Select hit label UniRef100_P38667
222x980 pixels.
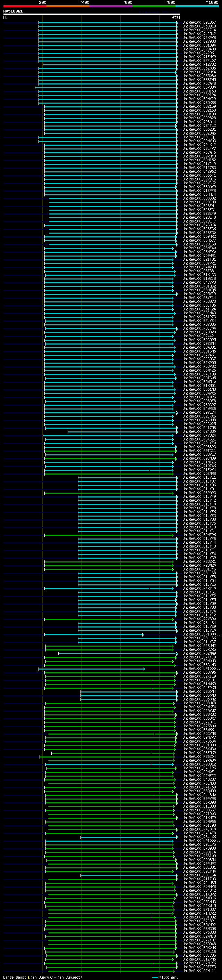(199, 811)
